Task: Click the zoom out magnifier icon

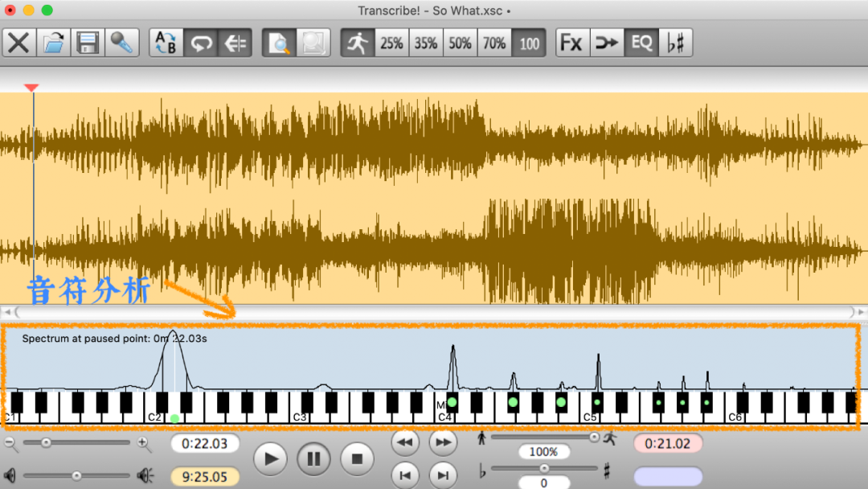Action: 10,443
